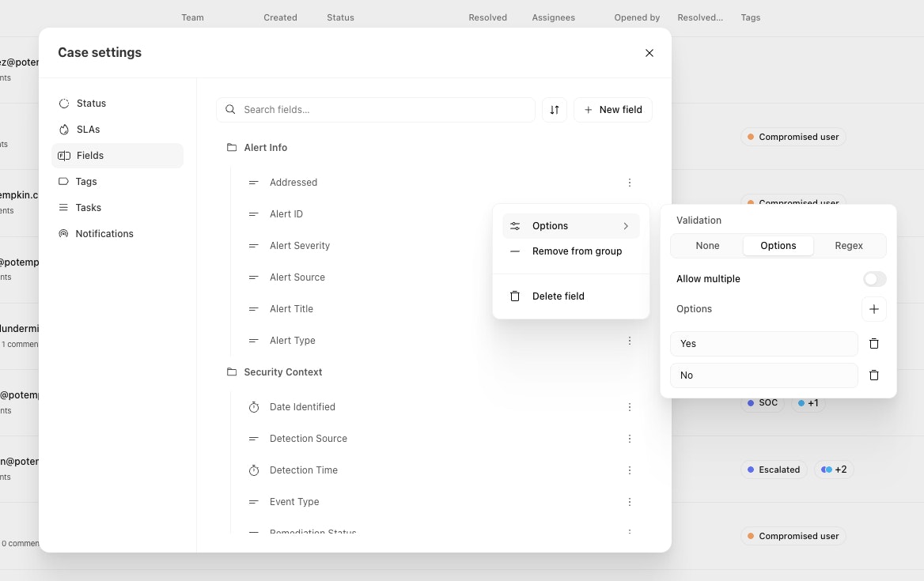The height and width of the screenshot is (581, 924).
Task: Click the sort fields icon button
Action: [554, 110]
